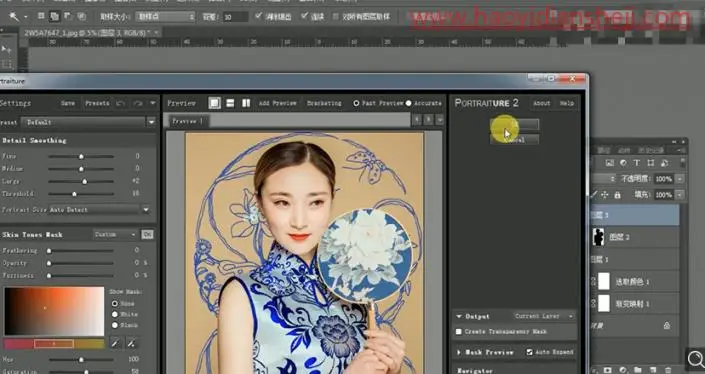Screen dimensions: 705x374
Task: Toggle Skin Tones Mask On button
Action: pos(147,235)
